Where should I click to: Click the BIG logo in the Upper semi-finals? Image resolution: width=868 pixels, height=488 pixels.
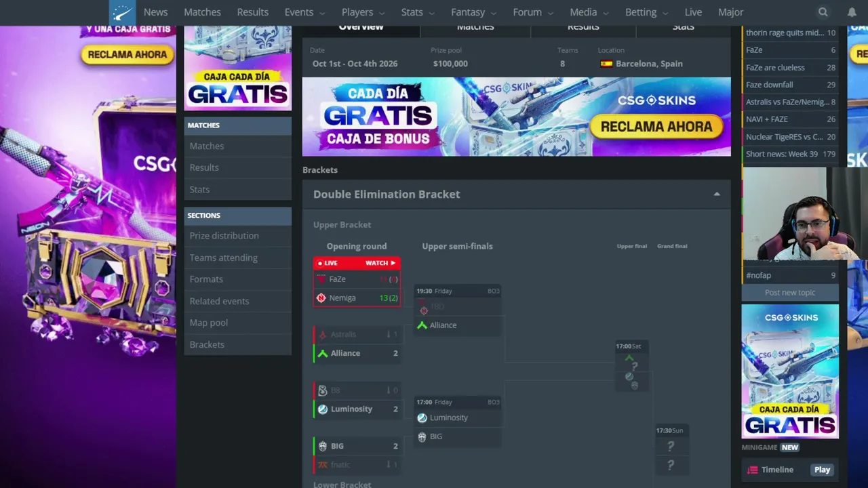pos(422,436)
